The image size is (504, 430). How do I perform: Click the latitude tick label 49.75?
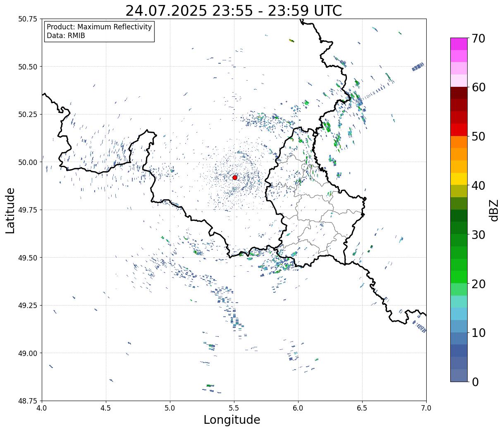pyautogui.click(x=28, y=210)
